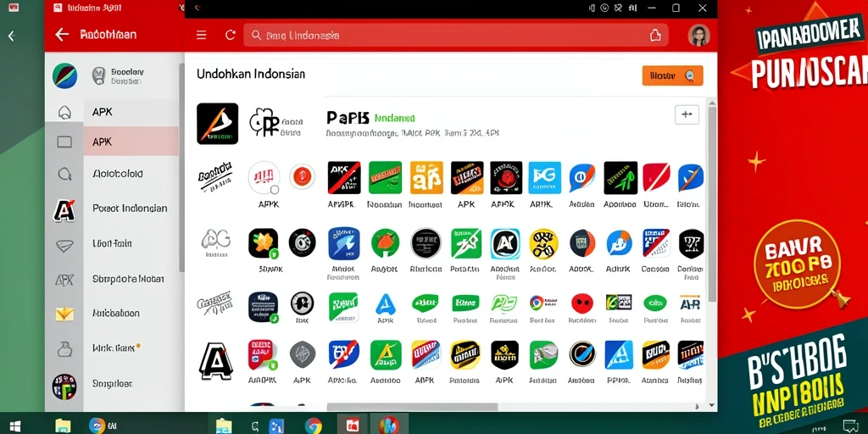Open the large outlined "A" logo in bottom row
Screen dimensions: 868x434
216,361
